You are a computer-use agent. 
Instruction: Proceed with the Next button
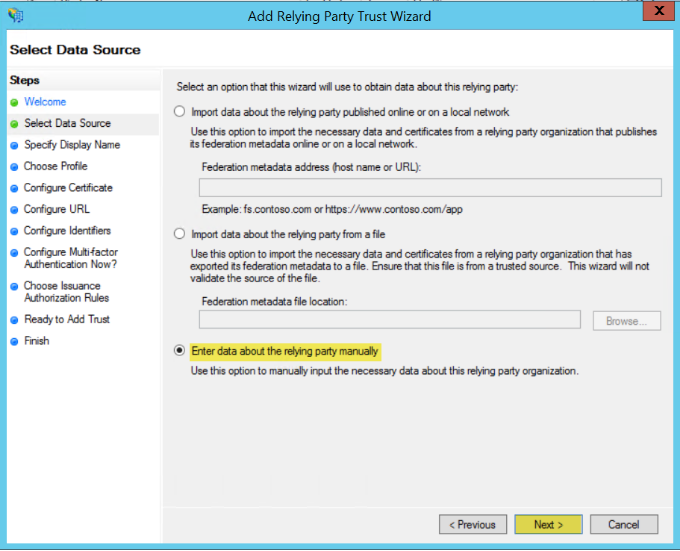click(x=550, y=524)
